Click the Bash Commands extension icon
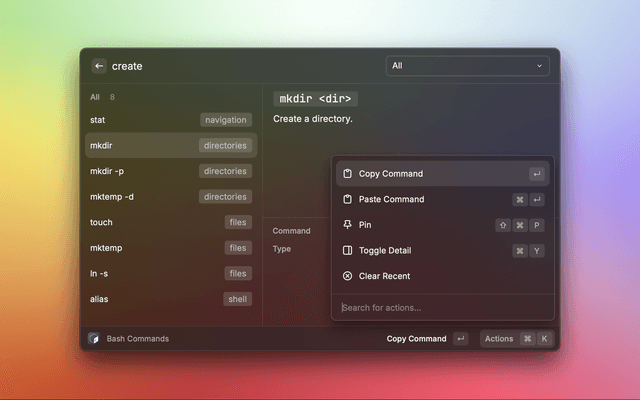The height and width of the screenshot is (400, 640). [94, 338]
